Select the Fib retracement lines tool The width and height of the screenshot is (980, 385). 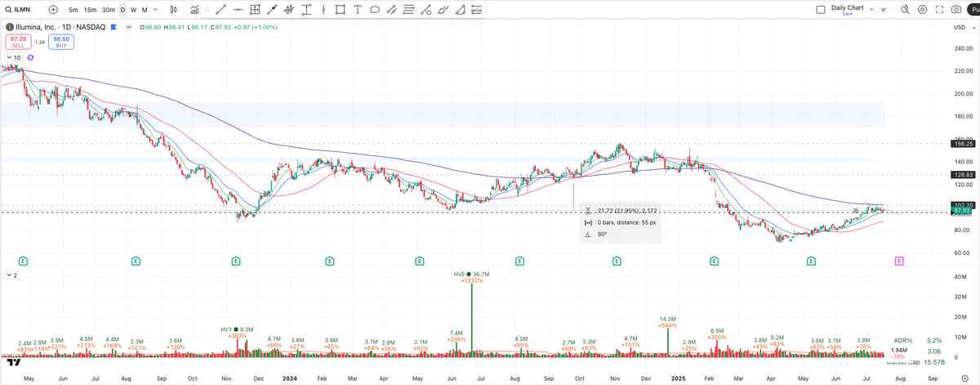(x=409, y=10)
